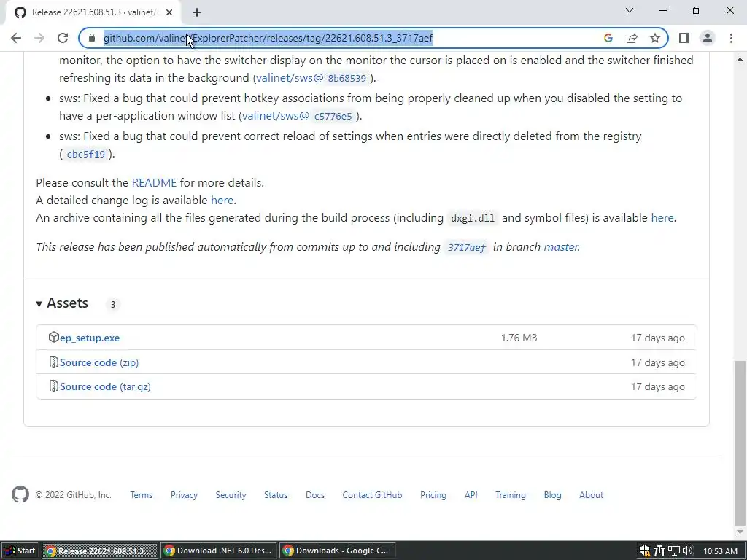Open Chrome profile avatar

coord(708,38)
